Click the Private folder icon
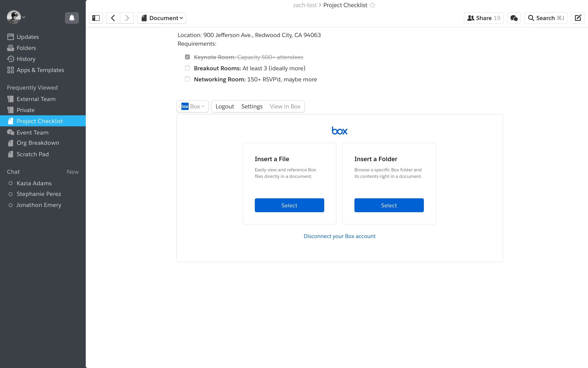Screen dimensions: 588x368 click(10, 110)
